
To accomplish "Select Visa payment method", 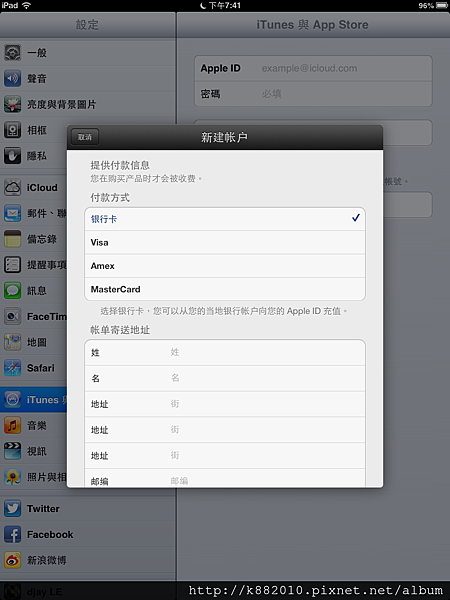I will pyautogui.click(x=225, y=242).
